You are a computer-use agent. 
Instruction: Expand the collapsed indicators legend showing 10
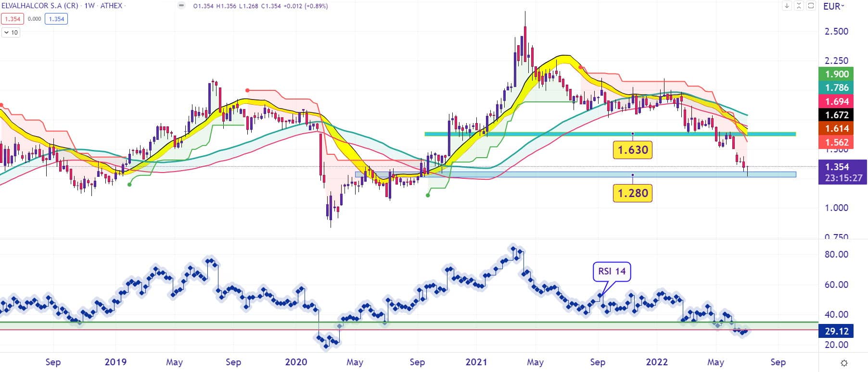tap(11, 33)
